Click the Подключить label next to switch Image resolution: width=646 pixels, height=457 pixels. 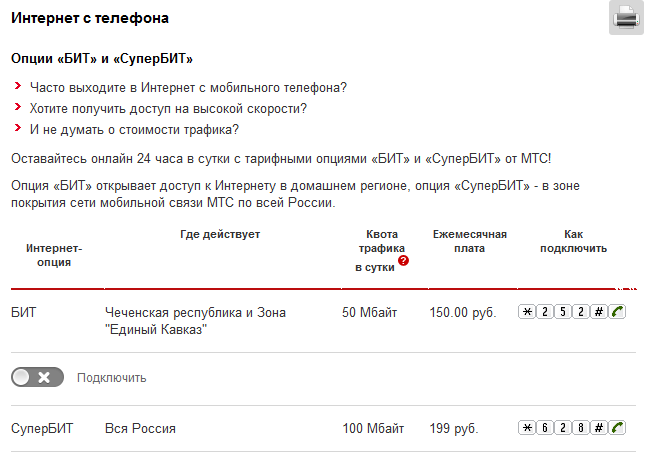[112, 378]
